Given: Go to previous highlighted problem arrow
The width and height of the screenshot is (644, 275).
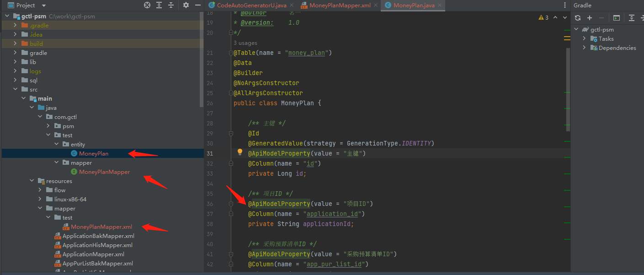Looking at the screenshot, I should 555,17.
